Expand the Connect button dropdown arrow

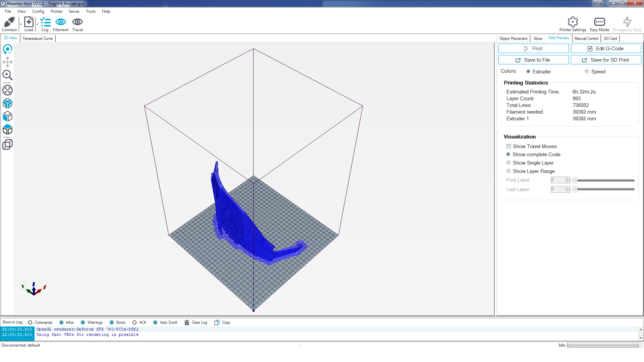coord(21,24)
